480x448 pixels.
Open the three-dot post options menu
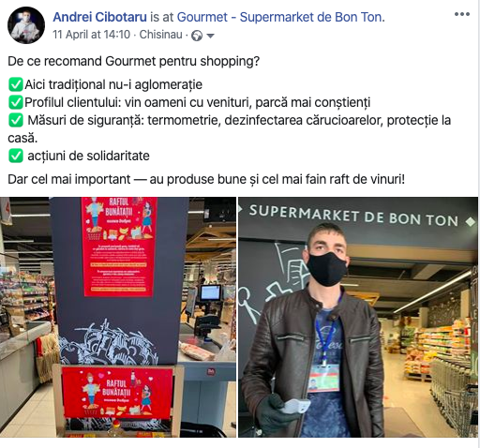click(x=462, y=14)
